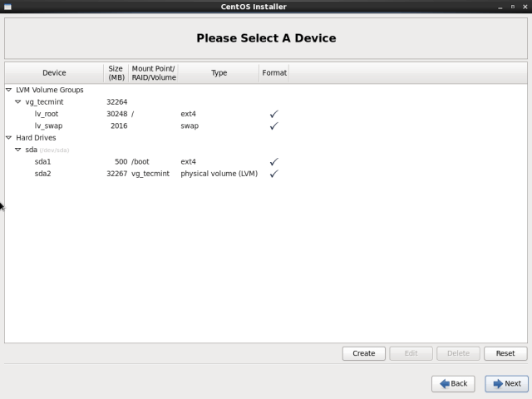Click the format checkmark for sda1

point(273,162)
